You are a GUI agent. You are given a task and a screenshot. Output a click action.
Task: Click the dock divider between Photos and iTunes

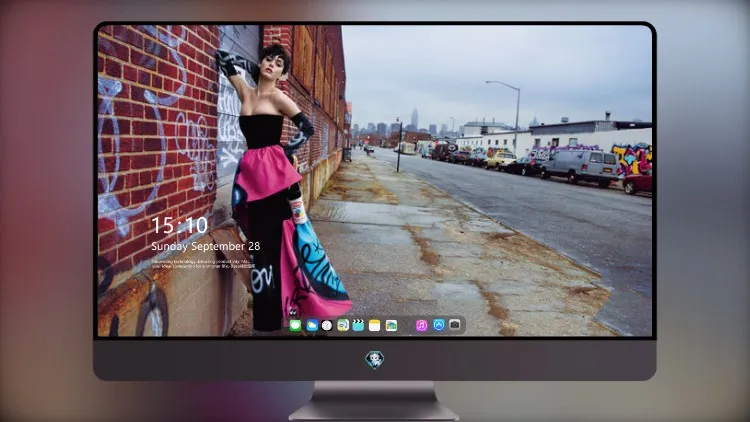407,325
